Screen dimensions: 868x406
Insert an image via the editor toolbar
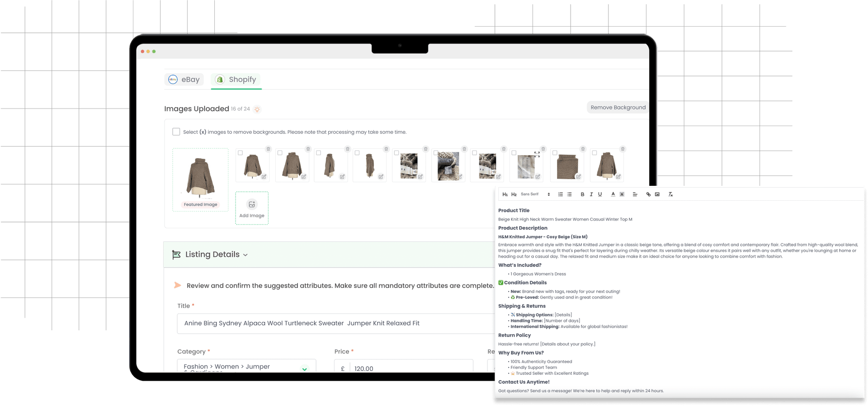click(657, 194)
